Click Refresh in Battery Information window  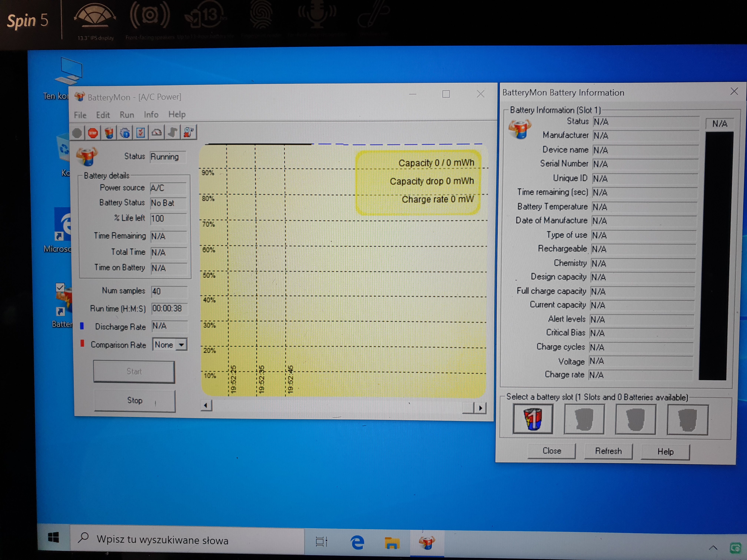click(x=609, y=451)
